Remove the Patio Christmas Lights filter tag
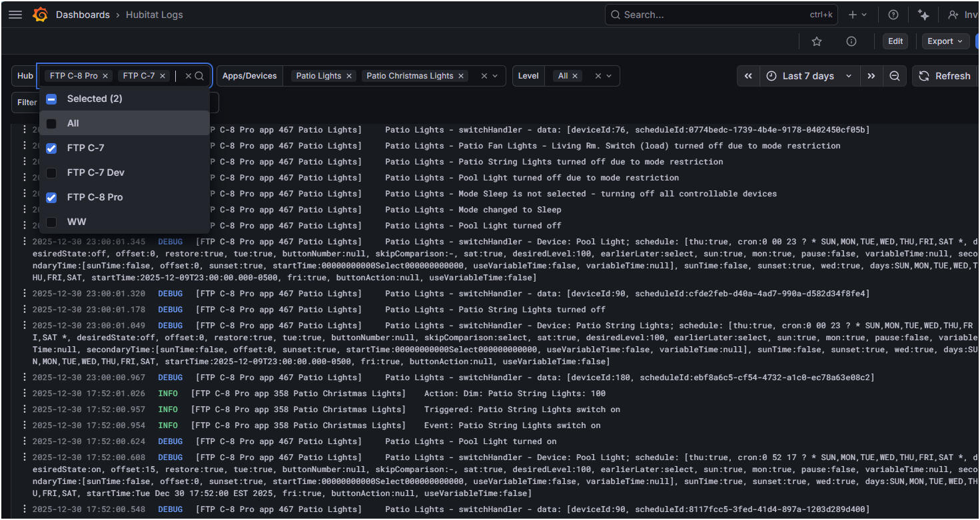 point(461,76)
